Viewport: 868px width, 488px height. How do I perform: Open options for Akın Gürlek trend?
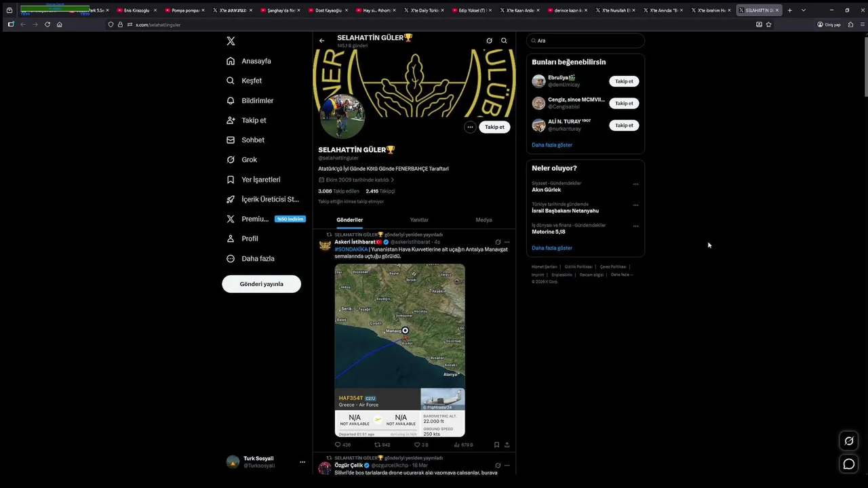635,184
